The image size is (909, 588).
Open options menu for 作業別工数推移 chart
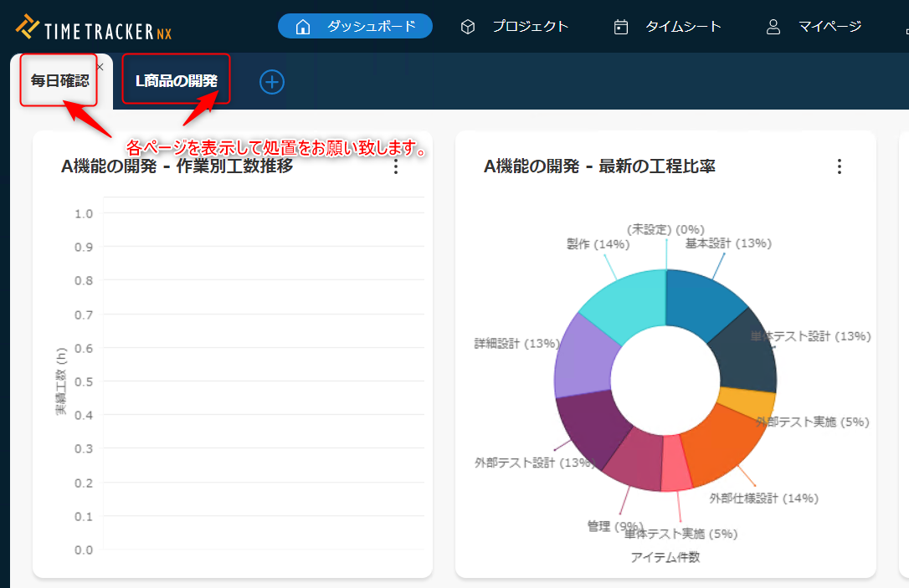(x=396, y=166)
